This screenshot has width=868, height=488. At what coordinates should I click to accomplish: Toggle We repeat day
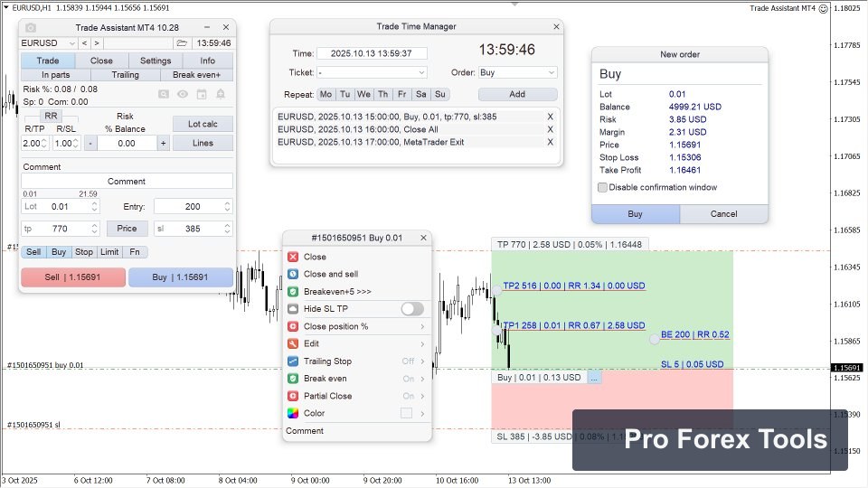[363, 95]
